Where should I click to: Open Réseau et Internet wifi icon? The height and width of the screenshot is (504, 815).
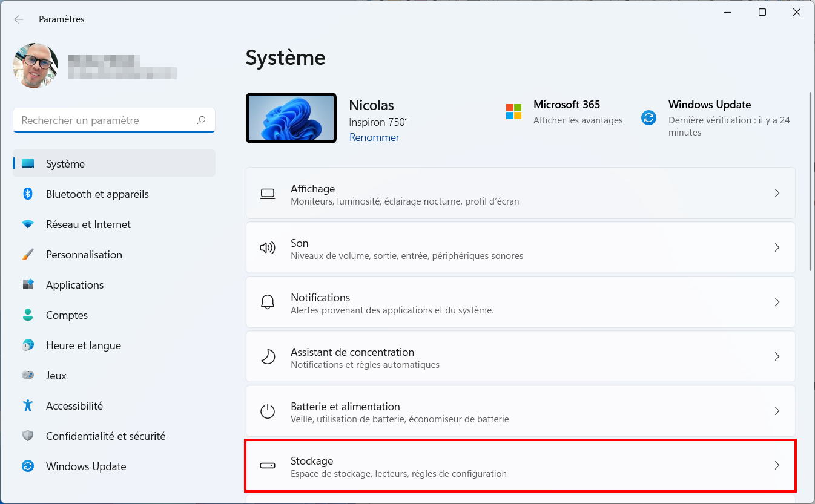click(x=28, y=224)
